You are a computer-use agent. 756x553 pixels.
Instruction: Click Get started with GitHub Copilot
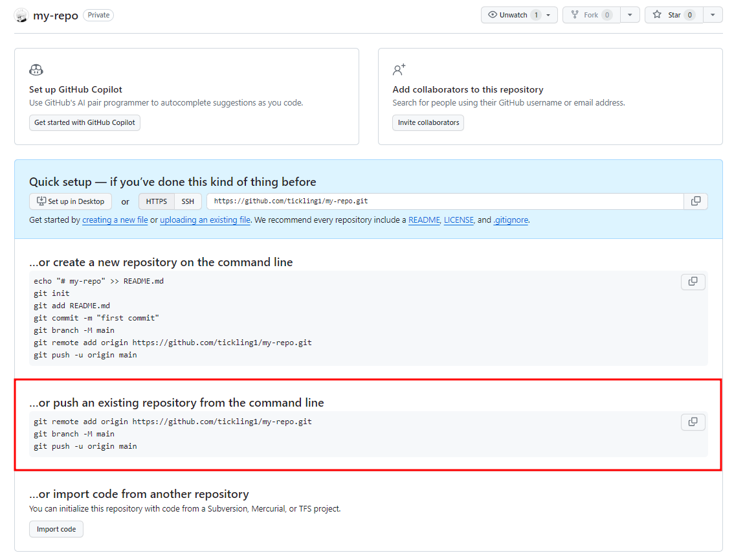point(85,122)
